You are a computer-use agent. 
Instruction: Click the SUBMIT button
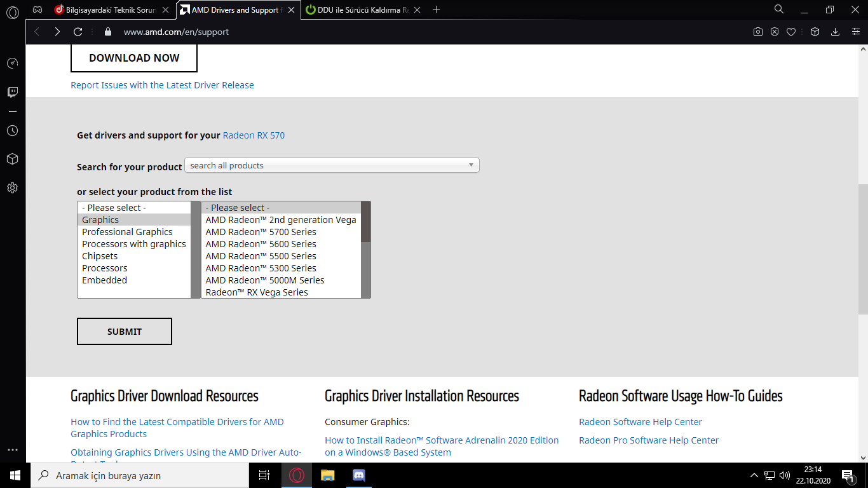[x=125, y=332]
